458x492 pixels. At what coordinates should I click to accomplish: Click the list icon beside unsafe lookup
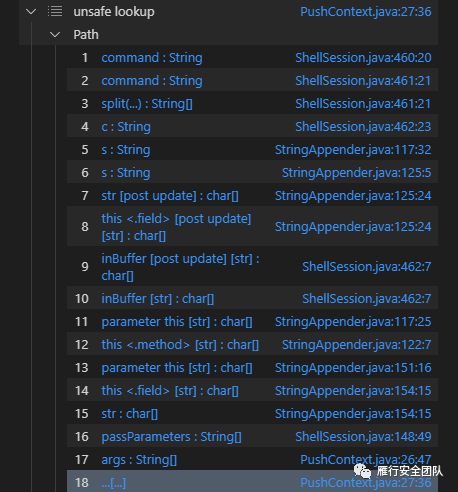[x=55, y=11]
